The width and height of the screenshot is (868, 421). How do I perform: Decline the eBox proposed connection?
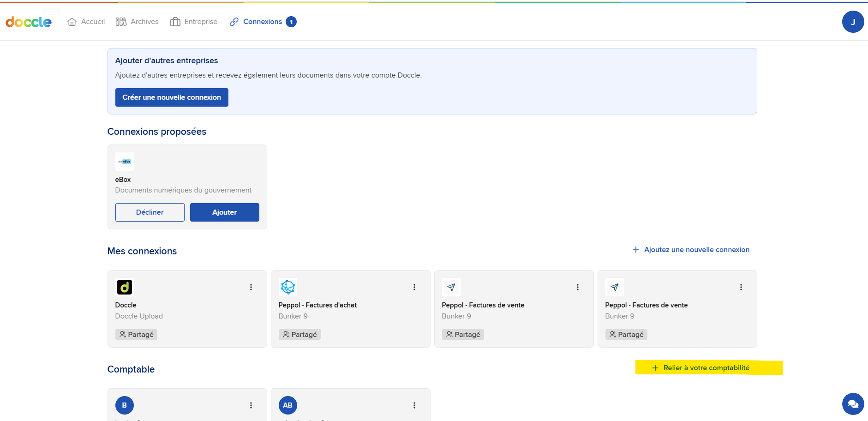point(150,212)
